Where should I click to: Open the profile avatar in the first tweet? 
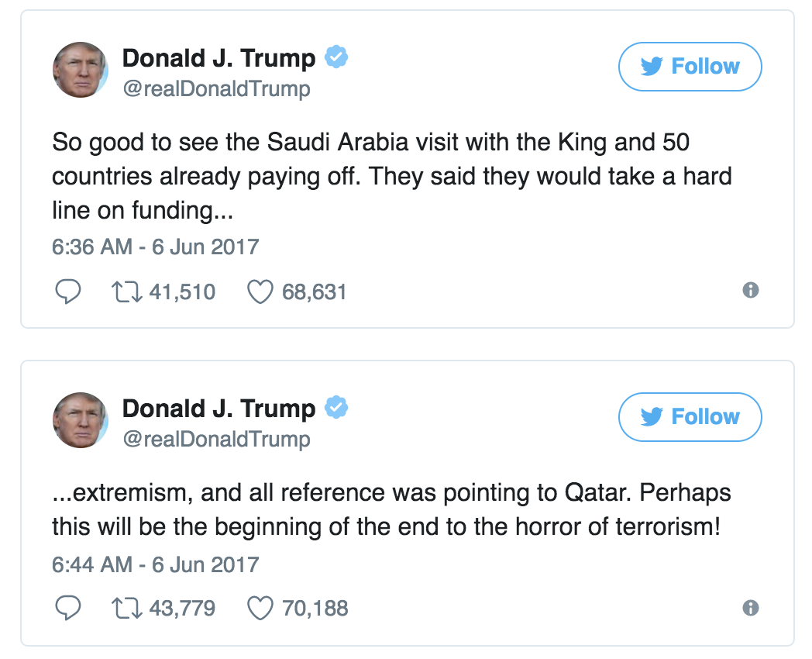click(x=80, y=71)
